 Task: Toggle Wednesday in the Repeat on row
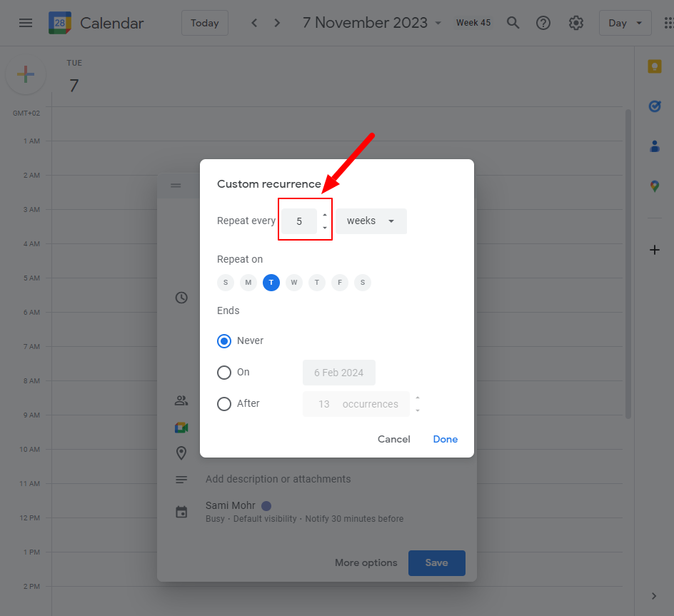(294, 283)
